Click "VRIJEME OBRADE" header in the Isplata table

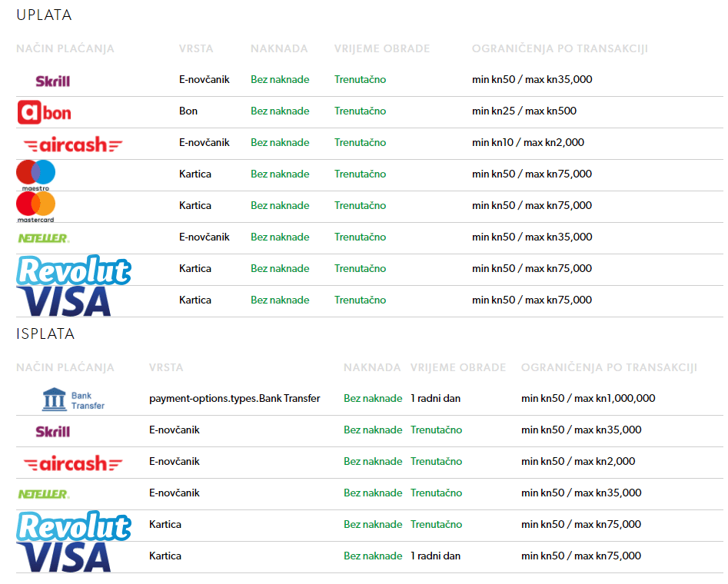point(458,367)
